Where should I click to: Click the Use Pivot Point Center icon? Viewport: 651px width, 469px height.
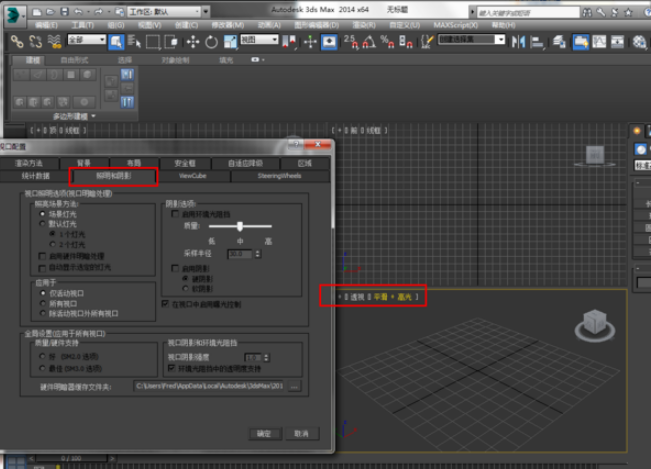[289, 42]
